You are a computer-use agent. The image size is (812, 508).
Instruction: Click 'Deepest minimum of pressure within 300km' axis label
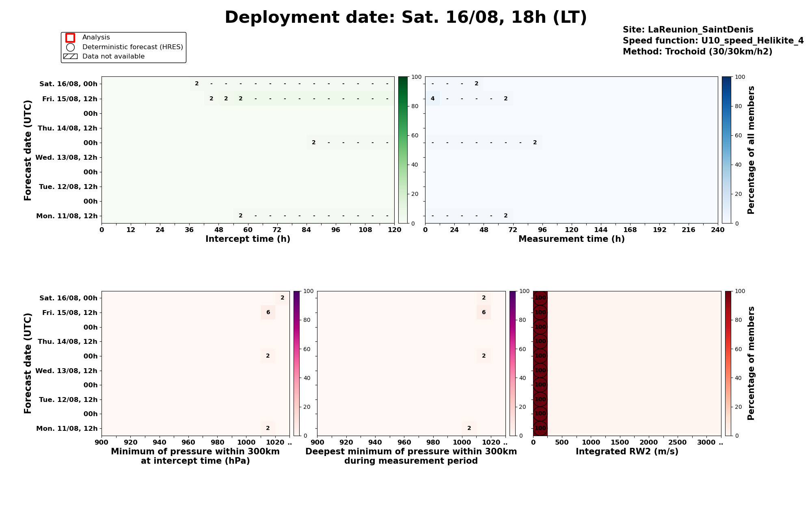(x=411, y=452)
